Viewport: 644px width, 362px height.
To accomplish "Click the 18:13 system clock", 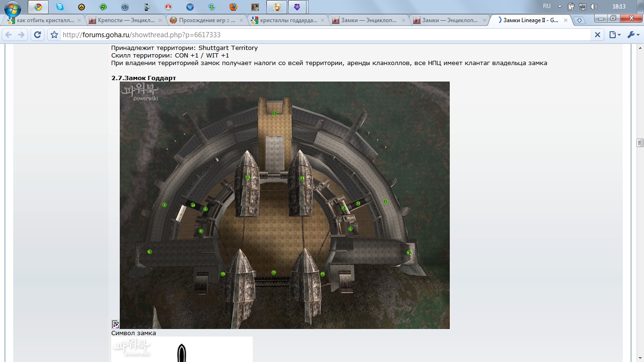I will click(x=619, y=7).
